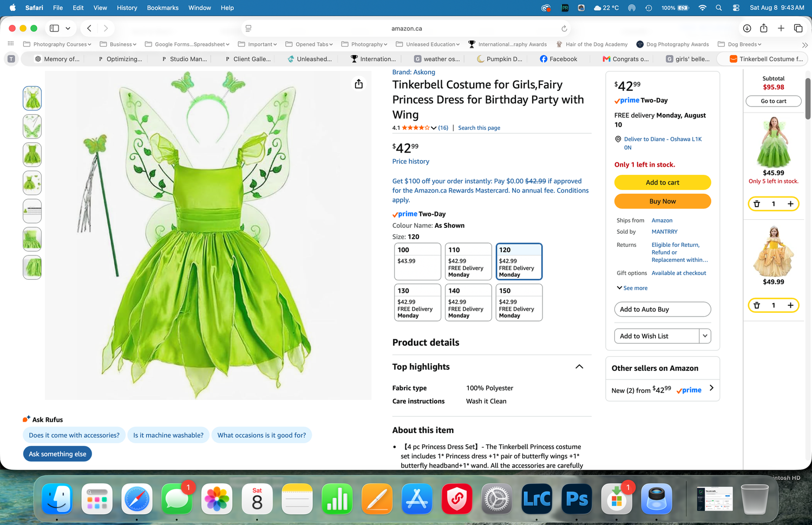
Task: Open Safari downloads icon
Action: (x=746, y=28)
